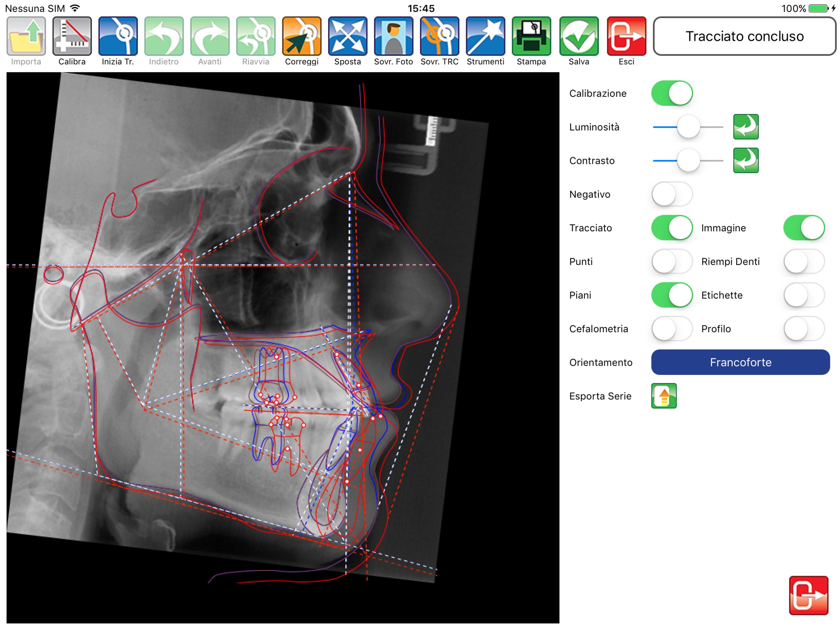This screenshot has height=630, width=840.
Task: Activate the Sposta move tool
Action: (347, 37)
